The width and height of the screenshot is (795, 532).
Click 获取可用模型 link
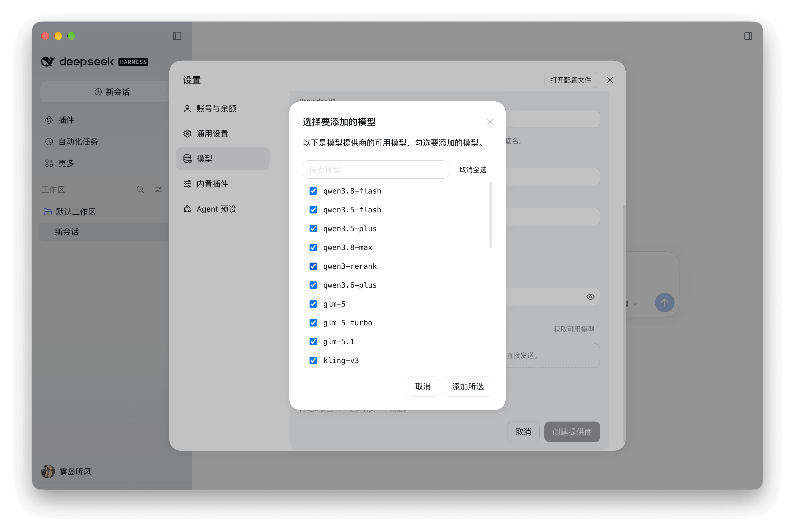pyautogui.click(x=574, y=329)
